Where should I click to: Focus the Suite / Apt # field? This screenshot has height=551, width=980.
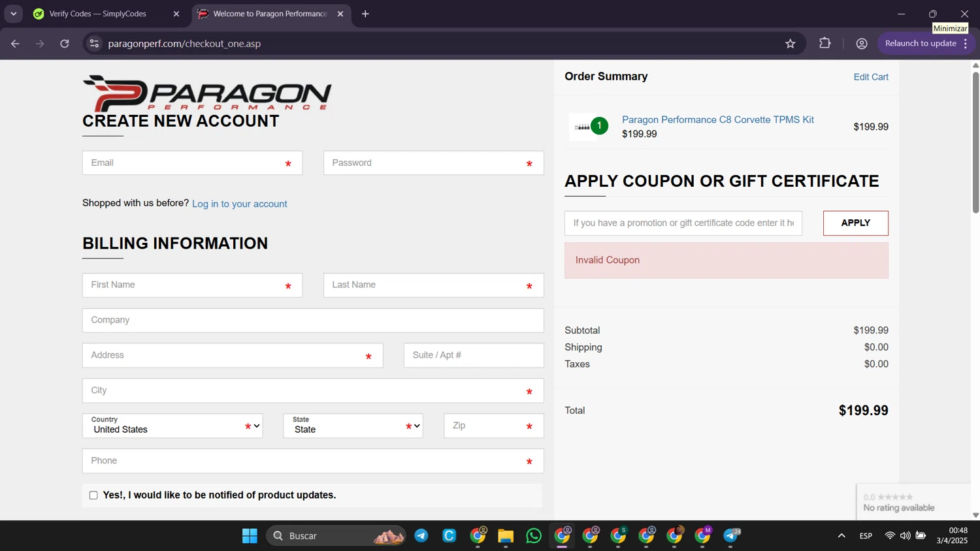[474, 356]
